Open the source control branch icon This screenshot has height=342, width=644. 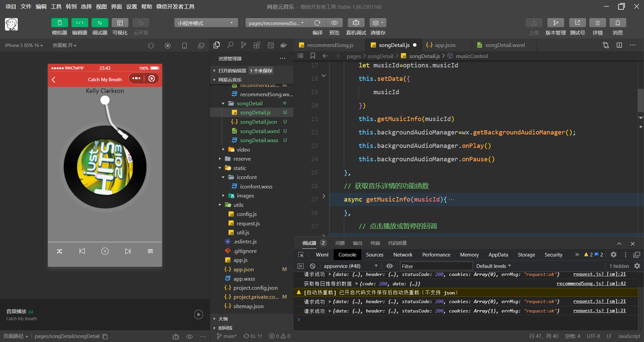(x=244, y=45)
